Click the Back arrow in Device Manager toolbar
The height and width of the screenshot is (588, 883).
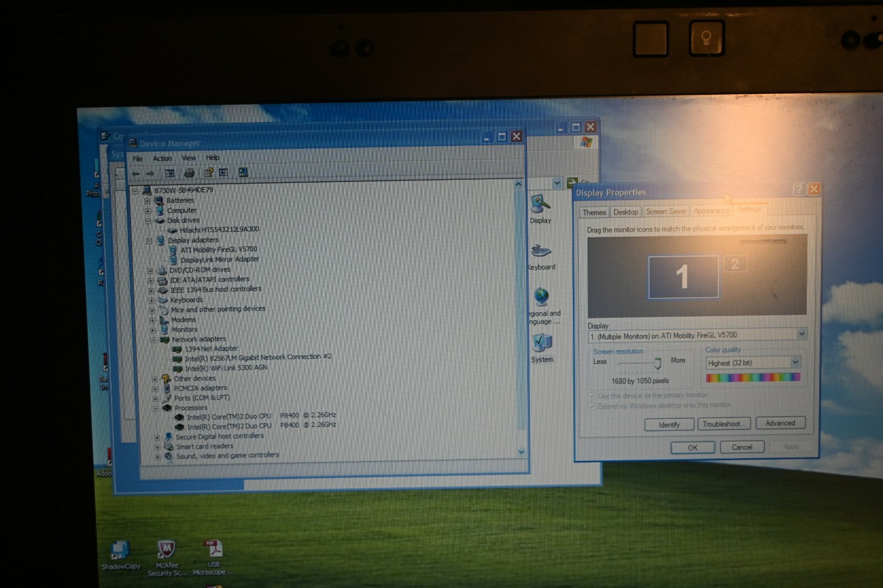click(x=136, y=173)
